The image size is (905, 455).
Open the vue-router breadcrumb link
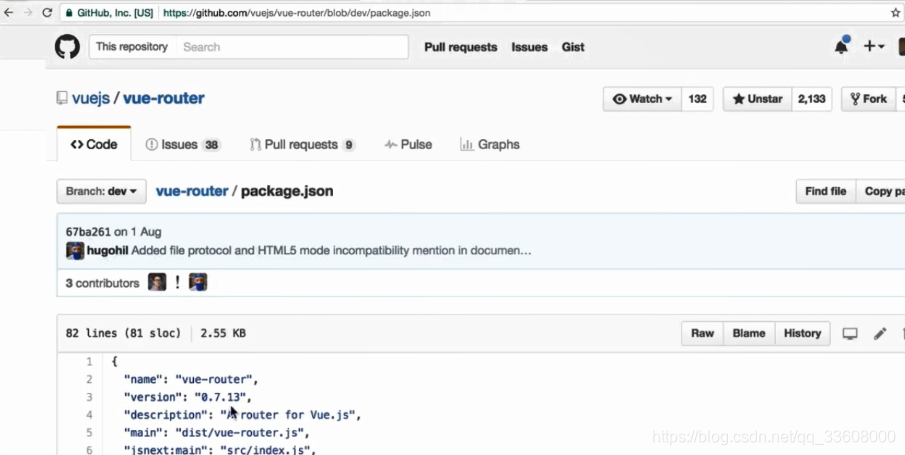(x=192, y=191)
